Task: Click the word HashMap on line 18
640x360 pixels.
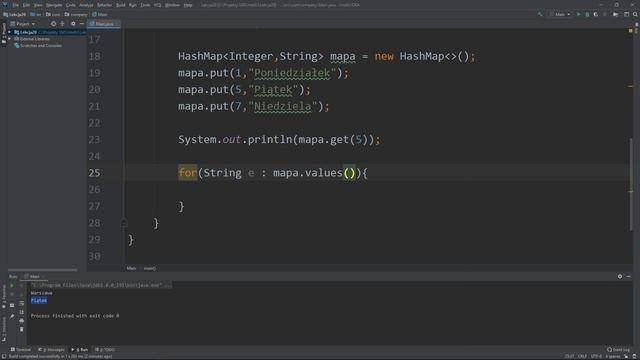Action: pyautogui.click(x=200, y=56)
